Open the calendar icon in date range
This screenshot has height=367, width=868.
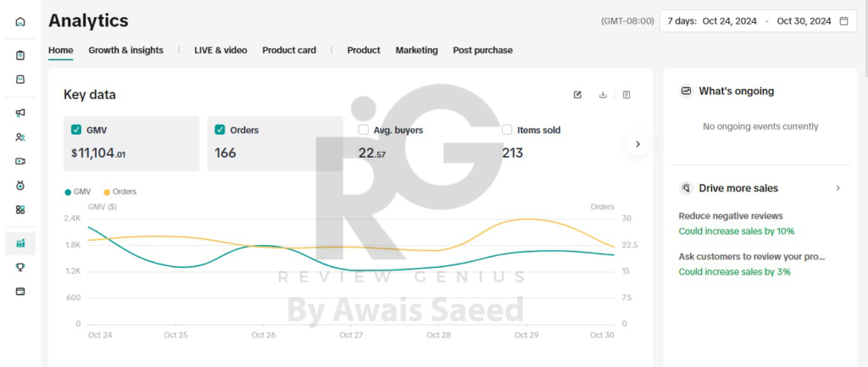(843, 21)
